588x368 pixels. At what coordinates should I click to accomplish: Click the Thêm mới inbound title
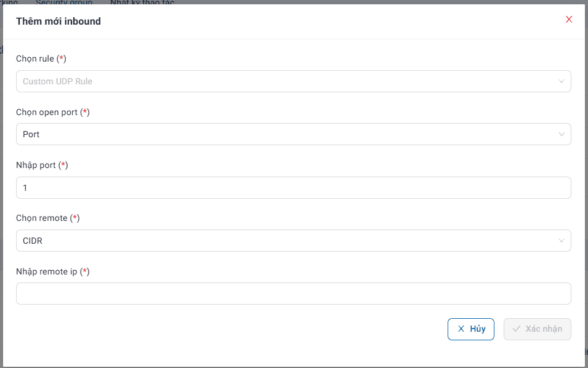[x=58, y=21]
